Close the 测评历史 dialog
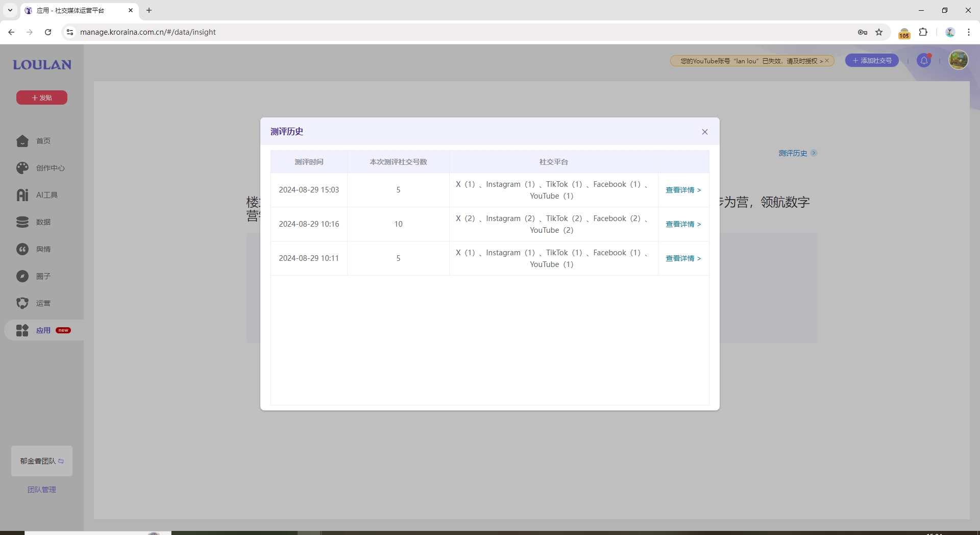Screen dimensions: 980x535 [x=705, y=132]
